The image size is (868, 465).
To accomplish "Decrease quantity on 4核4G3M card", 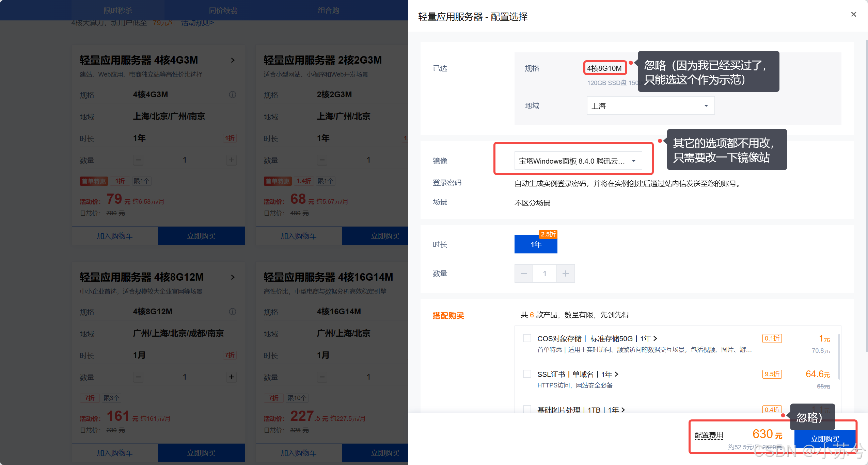I will pyautogui.click(x=138, y=160).
